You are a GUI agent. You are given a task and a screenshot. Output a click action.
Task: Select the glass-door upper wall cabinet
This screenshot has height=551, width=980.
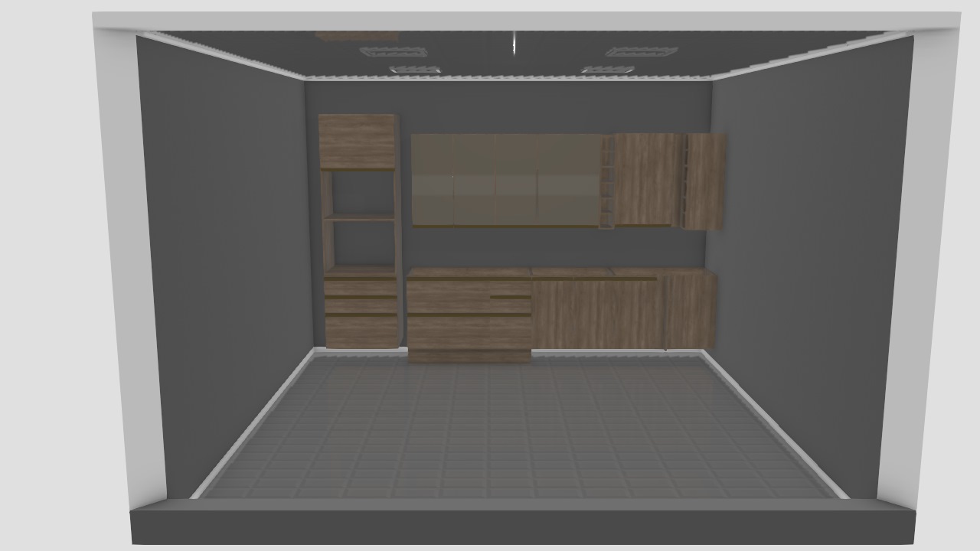pyautogui.click(x=506, y=181)
